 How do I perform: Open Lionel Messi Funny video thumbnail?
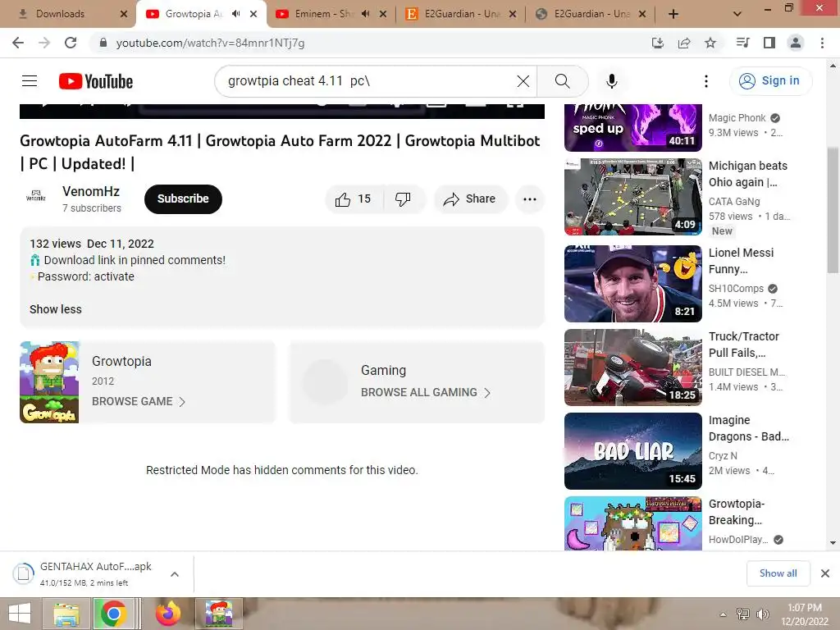633,284
